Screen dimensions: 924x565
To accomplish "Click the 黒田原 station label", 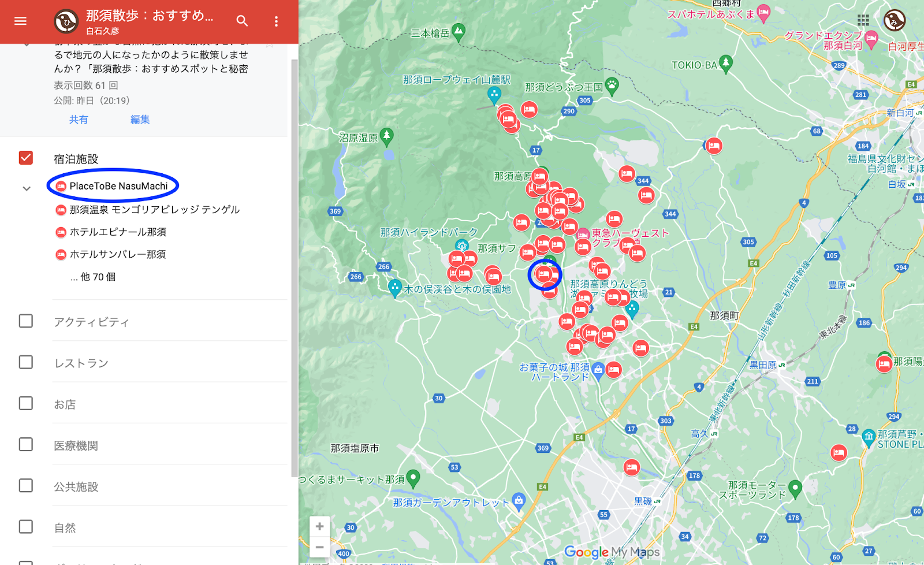I will [x=763, y=365].
